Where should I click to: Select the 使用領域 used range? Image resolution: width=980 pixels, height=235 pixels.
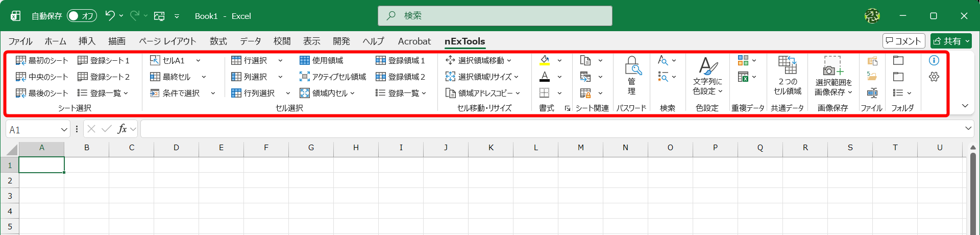(321, 60)
